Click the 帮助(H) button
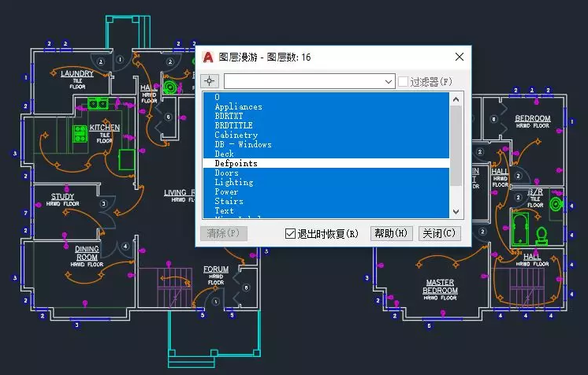This screenshot has height=375, width=588. coord(391,234)
